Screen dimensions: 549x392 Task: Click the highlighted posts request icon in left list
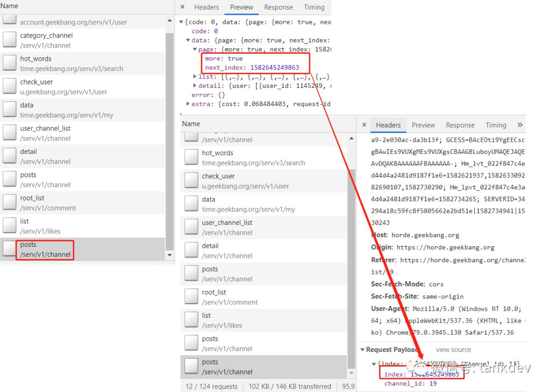point(9,249)
